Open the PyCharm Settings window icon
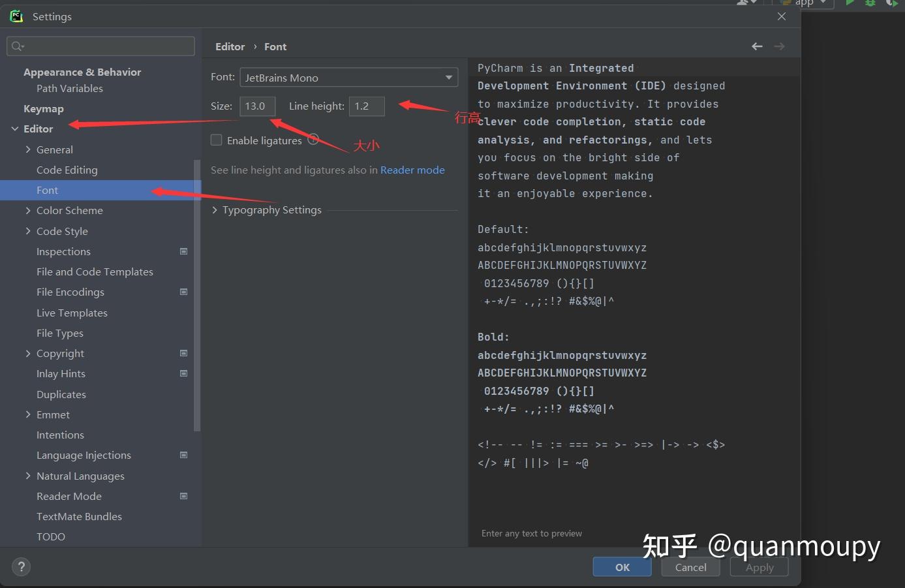This screenshot has width=905, height=588. pos(16,16)
